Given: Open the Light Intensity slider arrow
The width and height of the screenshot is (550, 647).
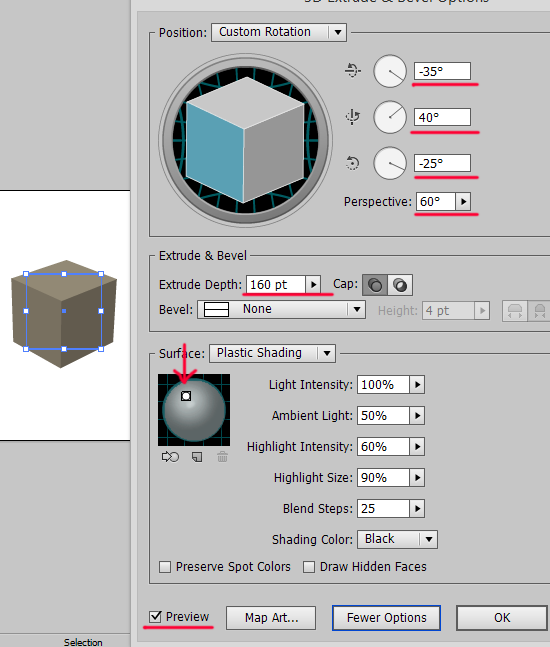Looking at the screenshot, I should tap(417, 385).
